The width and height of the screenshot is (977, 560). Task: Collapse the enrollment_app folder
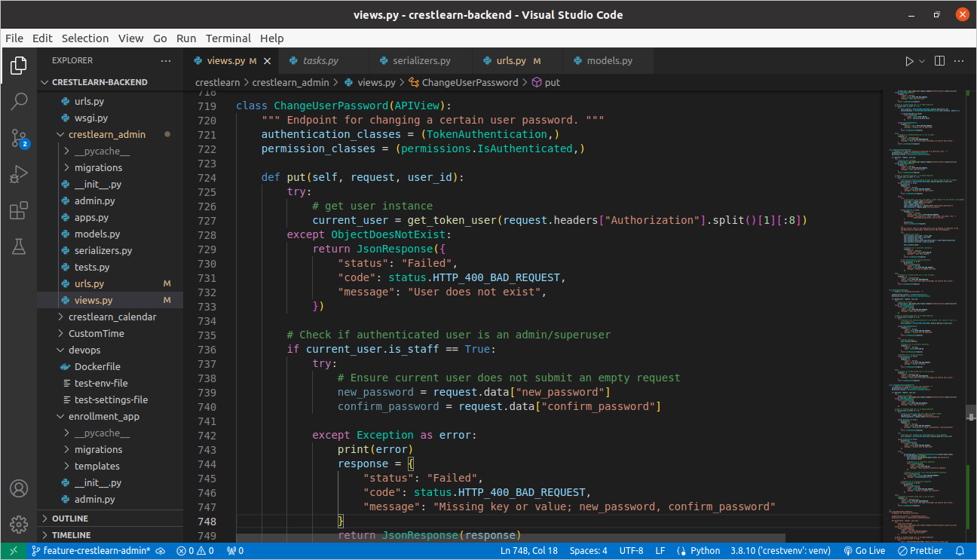coord(110,416)
